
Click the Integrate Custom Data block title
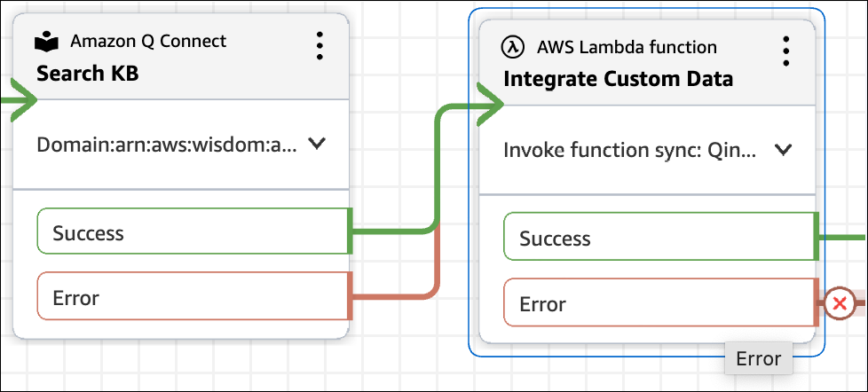click(x=619, y=79)
